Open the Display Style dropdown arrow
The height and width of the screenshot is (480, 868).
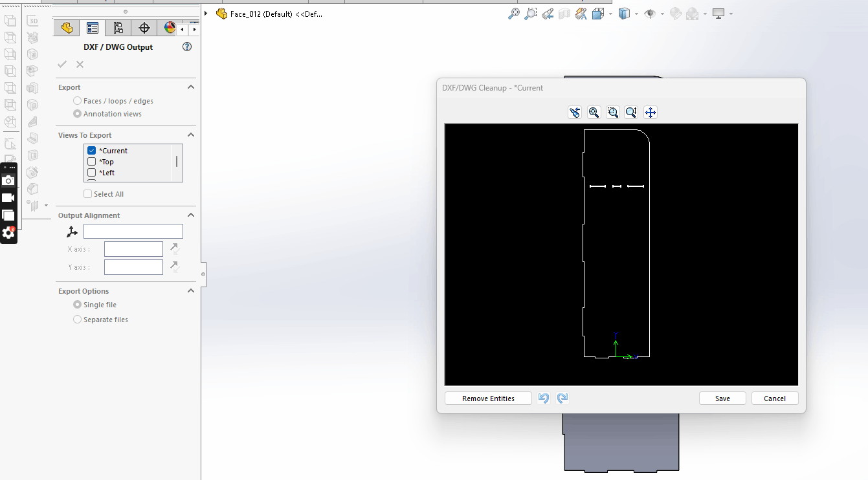[636, 14]
